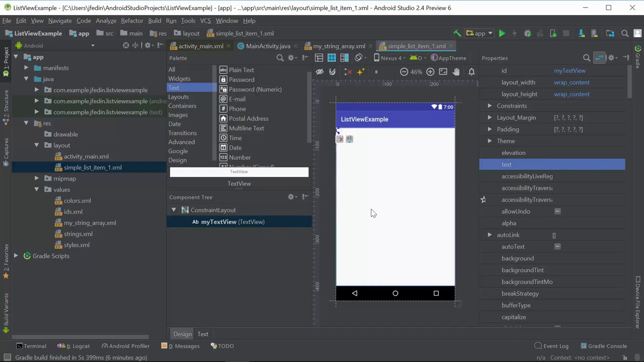Screen dimensions: 644x362
Task: Switch to my_string_array.xml editor tab
Action: coord(339,46)
